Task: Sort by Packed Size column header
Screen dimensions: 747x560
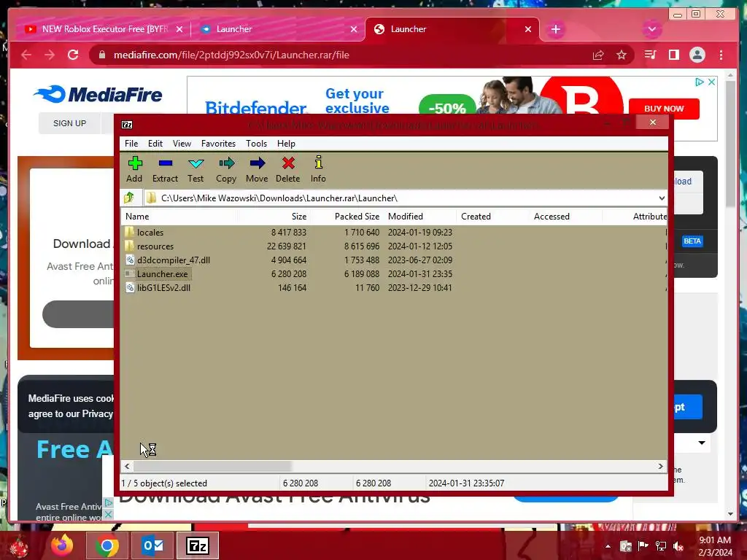Action: click(347, 216)
